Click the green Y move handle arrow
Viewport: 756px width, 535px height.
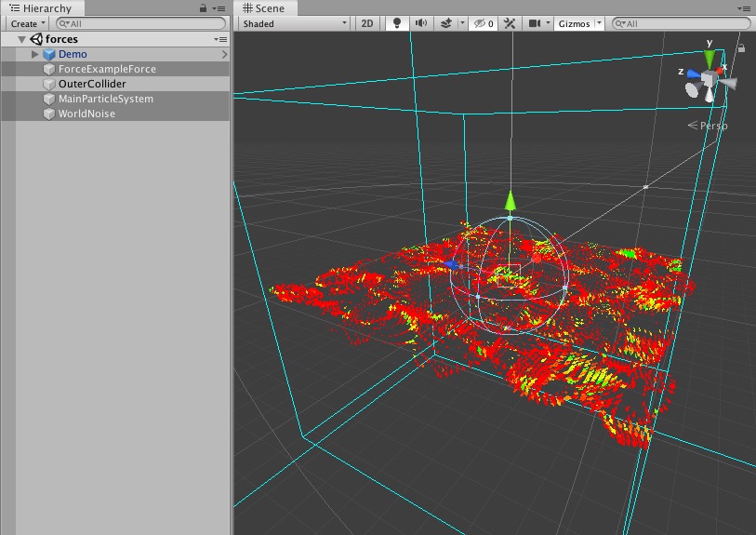pos(511,201)
